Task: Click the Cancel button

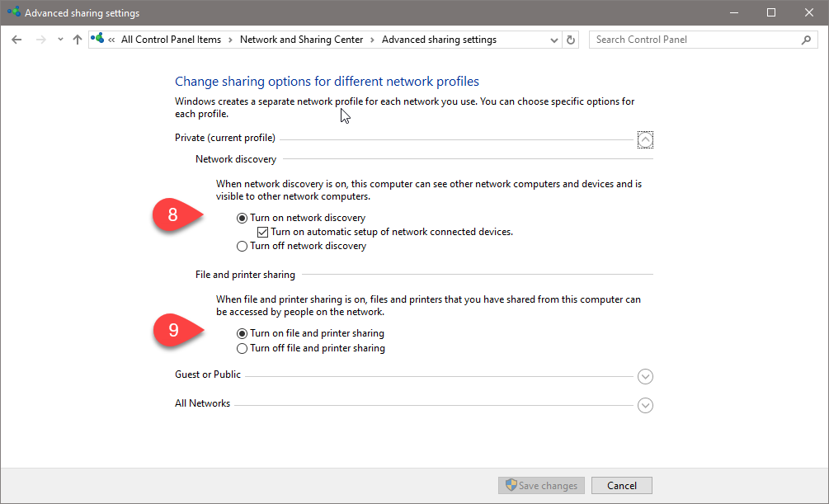Action: point(621,486)
